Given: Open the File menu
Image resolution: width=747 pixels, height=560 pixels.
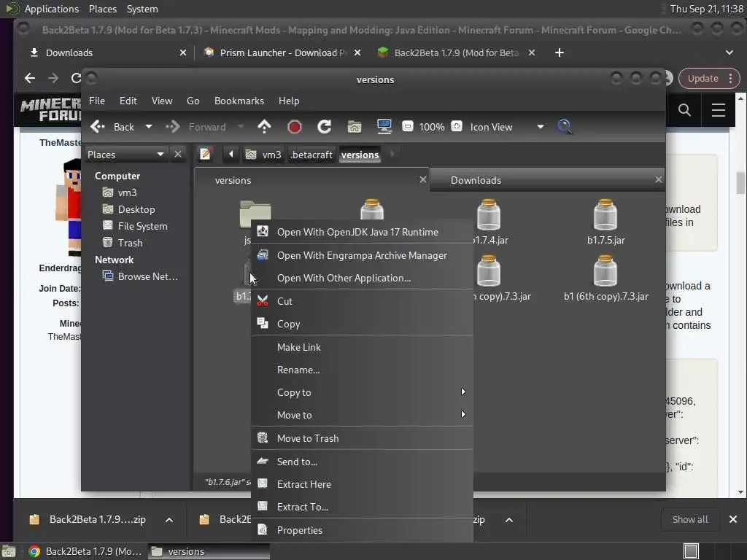Looking at the screenshot, I should 97,101.
